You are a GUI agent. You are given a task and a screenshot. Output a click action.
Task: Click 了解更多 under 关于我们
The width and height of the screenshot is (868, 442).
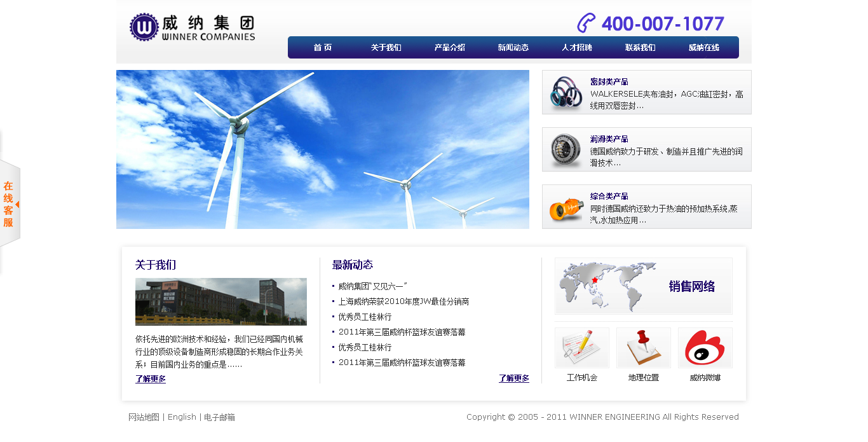pyautogui.click(x=151, y=379)
